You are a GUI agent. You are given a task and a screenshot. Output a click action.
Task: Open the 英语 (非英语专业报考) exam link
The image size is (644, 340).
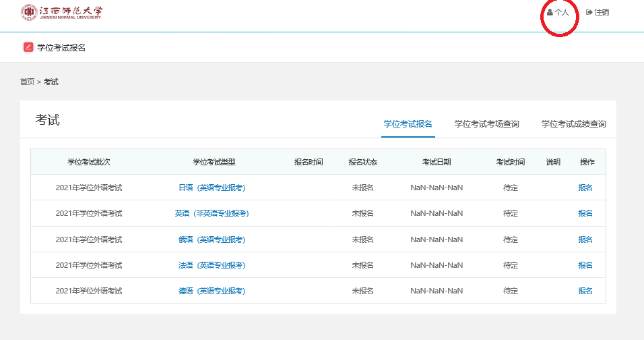[212, 213]
